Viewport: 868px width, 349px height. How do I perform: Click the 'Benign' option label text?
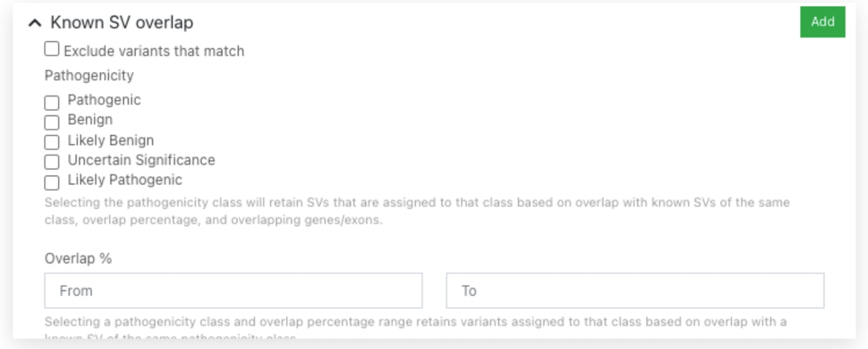90,120
